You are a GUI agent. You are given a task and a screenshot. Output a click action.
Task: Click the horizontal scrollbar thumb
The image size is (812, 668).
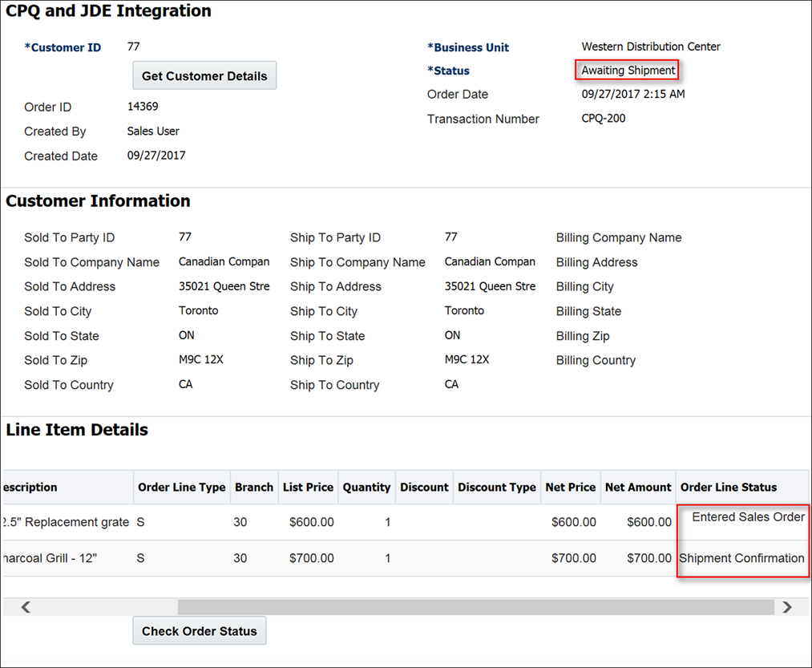point(475,607)
